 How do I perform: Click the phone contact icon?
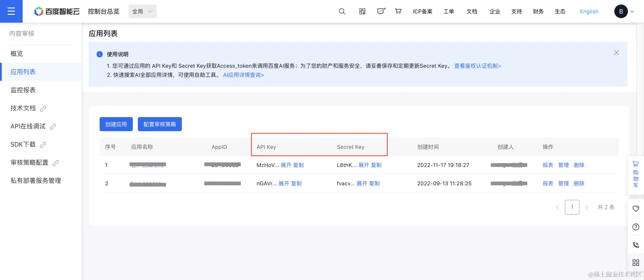pos(636,245)
